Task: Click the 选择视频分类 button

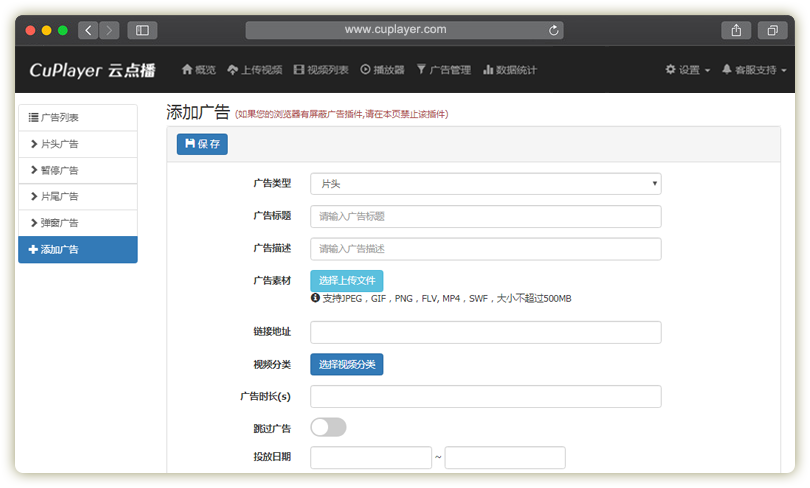Action: [346, 365]
